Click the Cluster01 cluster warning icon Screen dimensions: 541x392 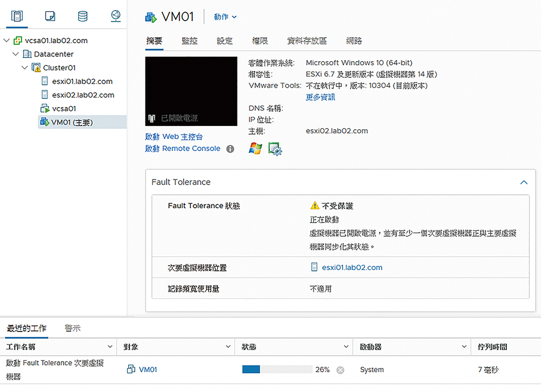point(36,68)
